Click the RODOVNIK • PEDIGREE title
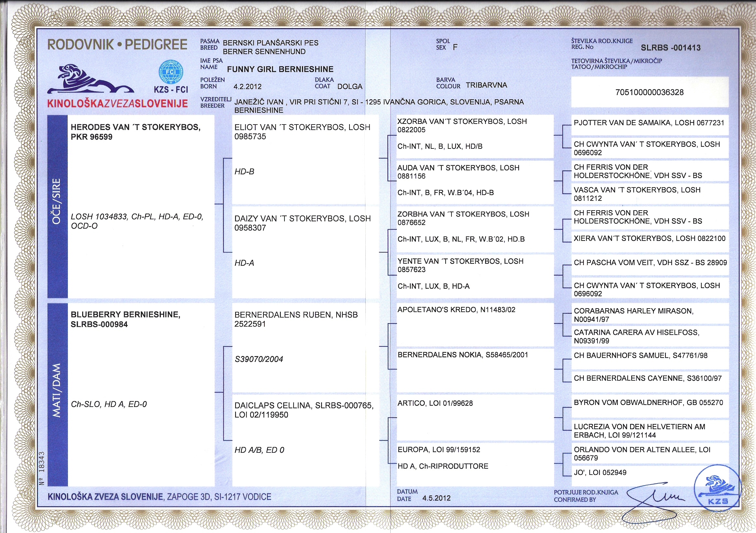The height and width of the screenshot is (533, 756). 117,45
